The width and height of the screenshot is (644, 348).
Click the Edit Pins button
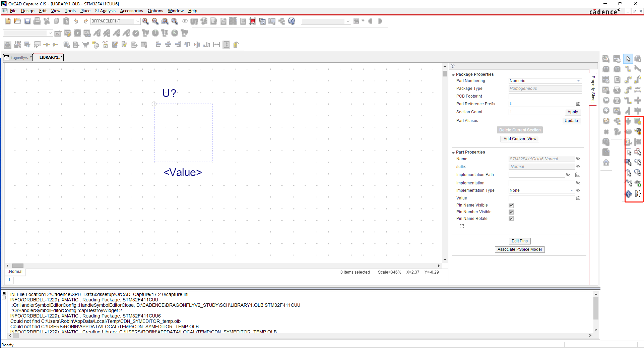(x=519, y=241)
